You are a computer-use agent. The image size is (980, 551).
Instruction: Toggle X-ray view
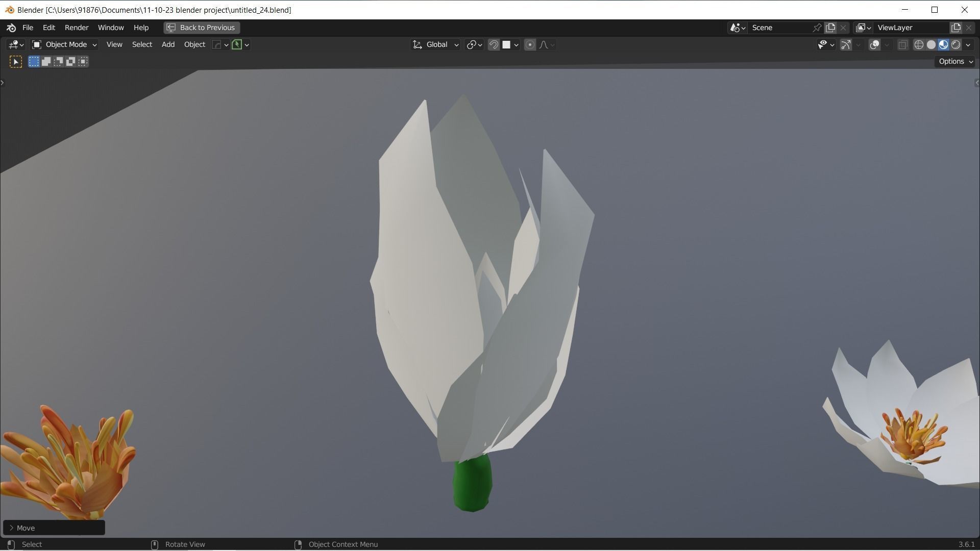[902, 45]
